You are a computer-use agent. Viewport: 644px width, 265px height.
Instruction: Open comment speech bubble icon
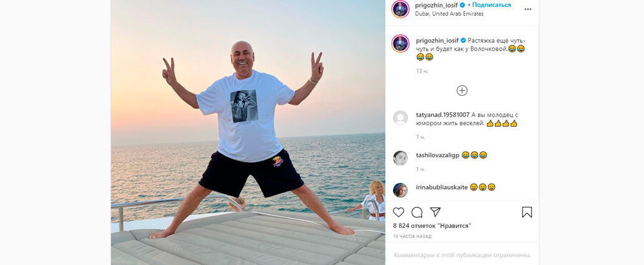pos(417,212)
